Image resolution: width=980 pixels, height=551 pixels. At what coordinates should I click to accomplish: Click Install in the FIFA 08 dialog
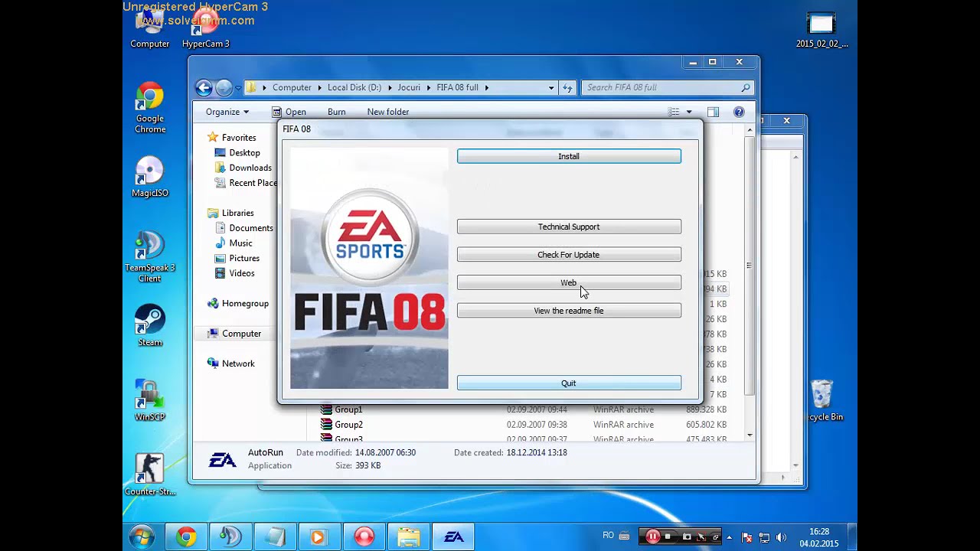[568, 156]
